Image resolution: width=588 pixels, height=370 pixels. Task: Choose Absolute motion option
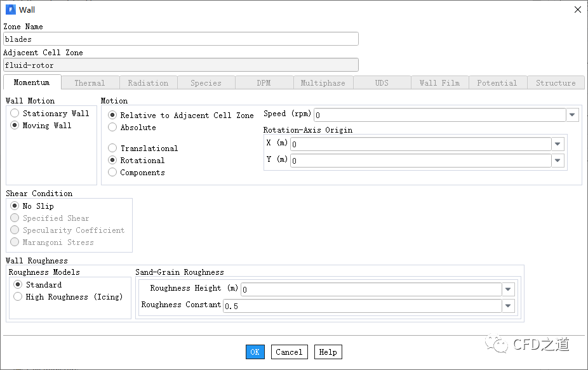point(112,128)
